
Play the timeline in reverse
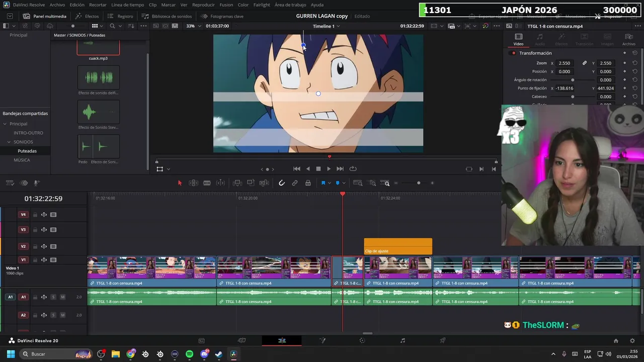(308, 169)
